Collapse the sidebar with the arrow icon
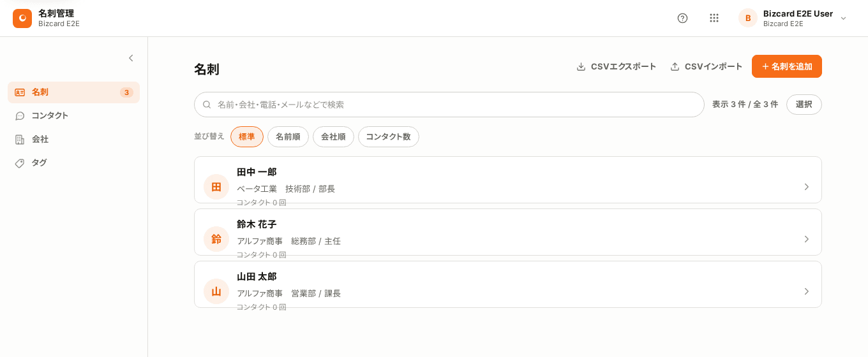Viewport: 868px width, 357px height. (x=131, y=58)
